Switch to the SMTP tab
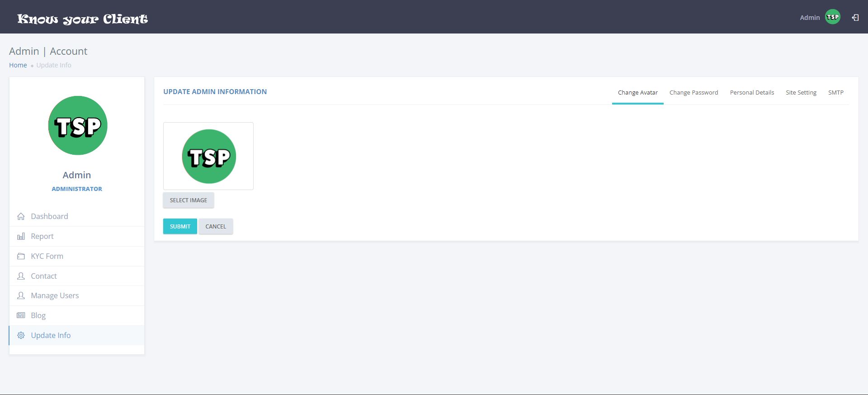 pyautogui.click(x=835, y=92)
